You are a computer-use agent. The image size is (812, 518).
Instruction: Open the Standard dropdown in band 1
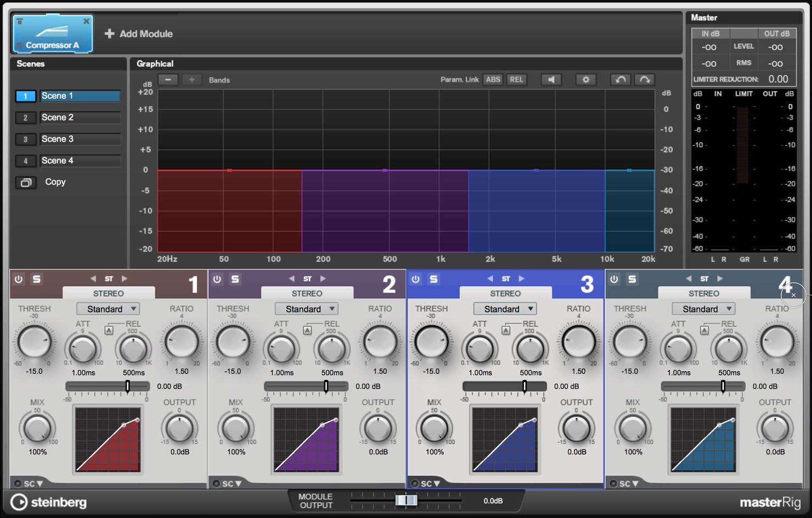pos(108,309)
